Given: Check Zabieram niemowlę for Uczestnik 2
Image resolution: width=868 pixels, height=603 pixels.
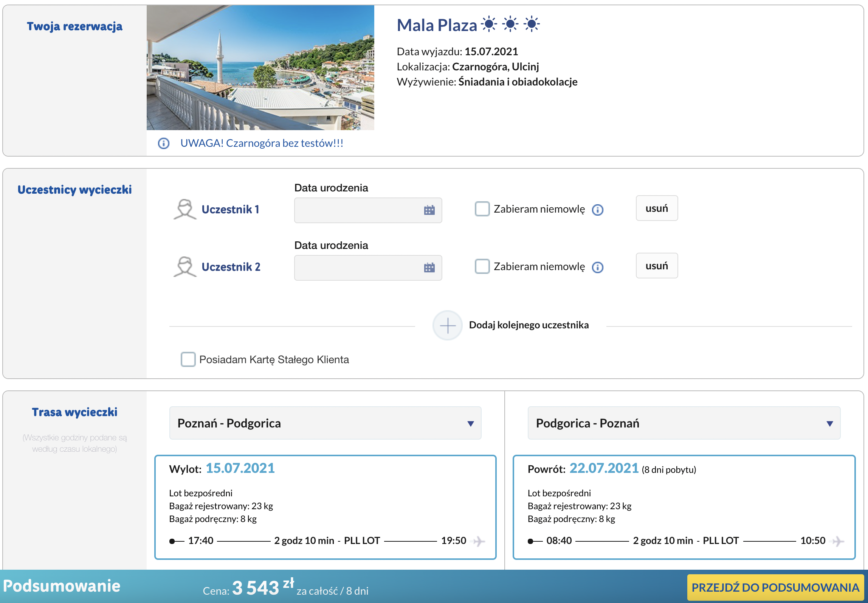Looking at the screenshot, I should 482,266.
